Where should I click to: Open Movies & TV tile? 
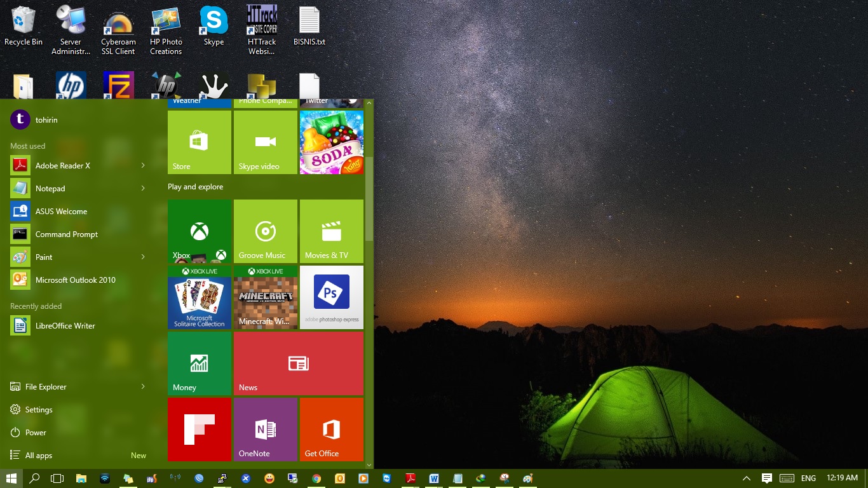[x=332, y=231]
